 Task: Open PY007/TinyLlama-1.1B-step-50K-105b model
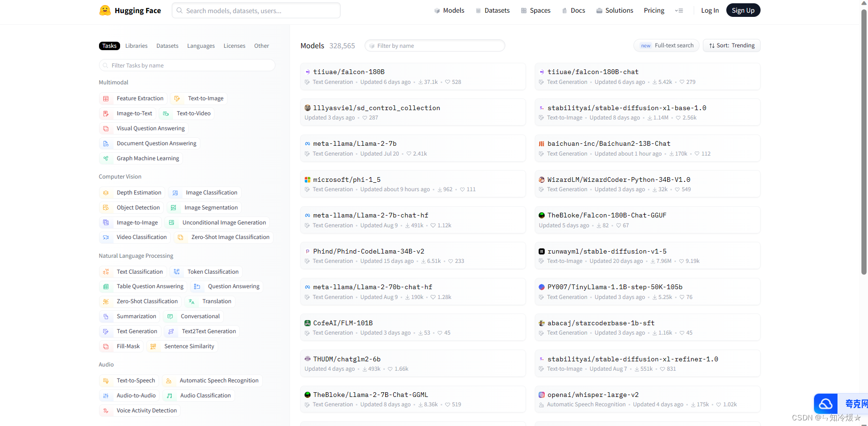point(647,292)
